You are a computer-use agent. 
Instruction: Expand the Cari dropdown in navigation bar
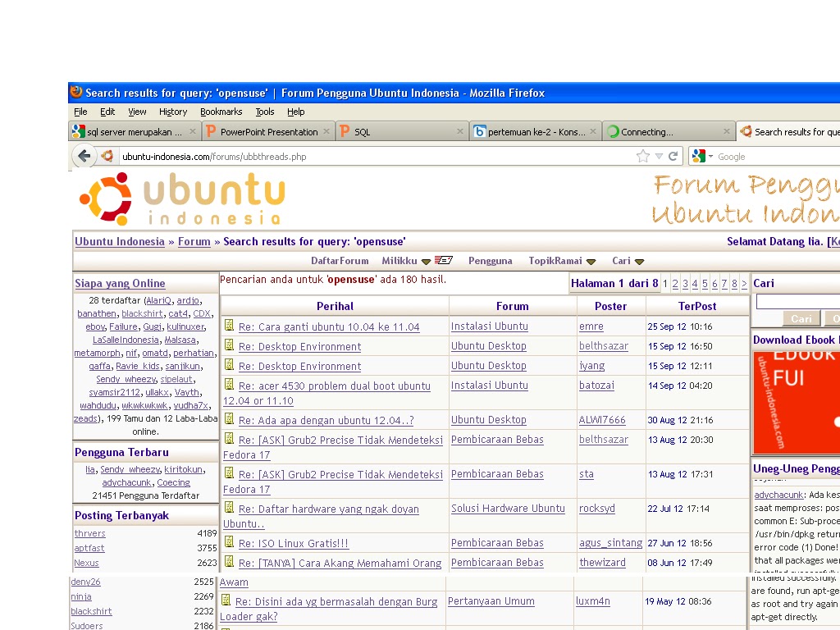click(x=639, y=262)
